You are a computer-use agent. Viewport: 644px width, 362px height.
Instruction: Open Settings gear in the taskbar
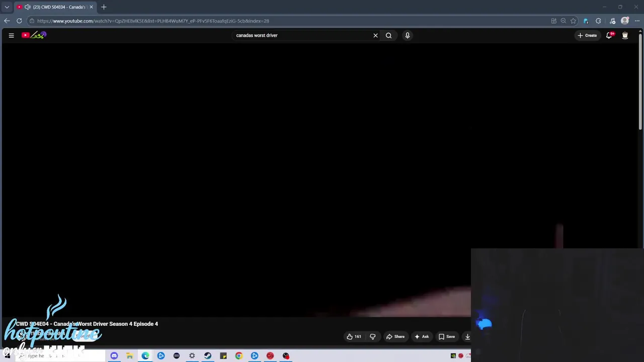pyautogui.click(x=192, y=356)
